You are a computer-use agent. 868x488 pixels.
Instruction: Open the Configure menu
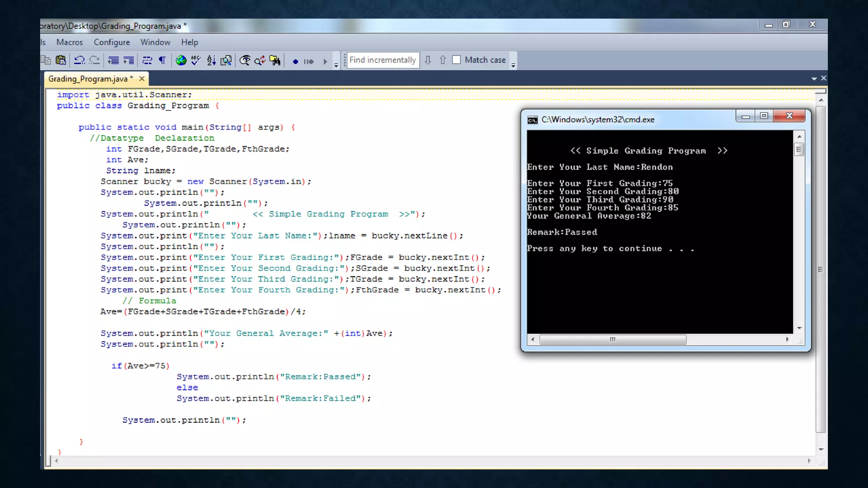click(112, 42)
